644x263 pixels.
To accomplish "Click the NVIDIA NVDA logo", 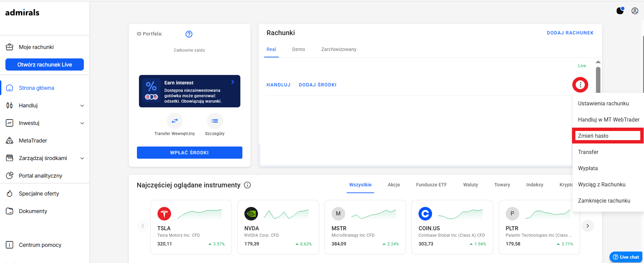I will (x=251, y=214).
